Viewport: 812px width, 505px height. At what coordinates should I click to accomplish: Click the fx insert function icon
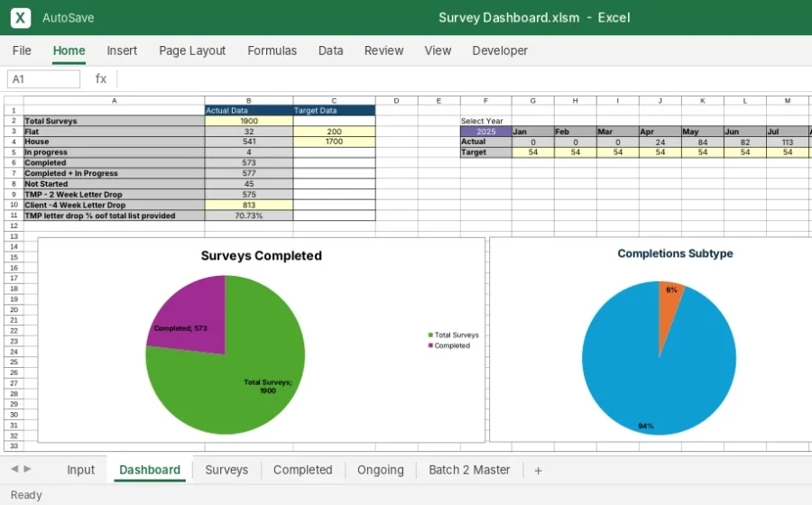click(101, 78)
